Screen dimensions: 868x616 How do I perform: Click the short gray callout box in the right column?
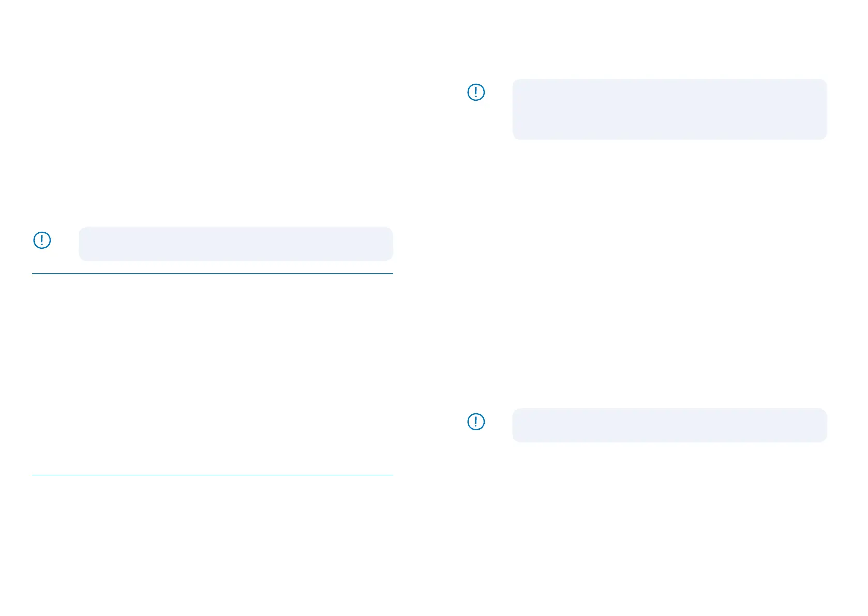669,425
